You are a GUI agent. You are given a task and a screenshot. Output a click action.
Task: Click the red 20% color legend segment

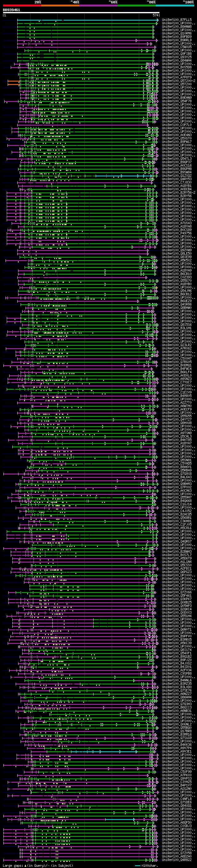(22, 6)
